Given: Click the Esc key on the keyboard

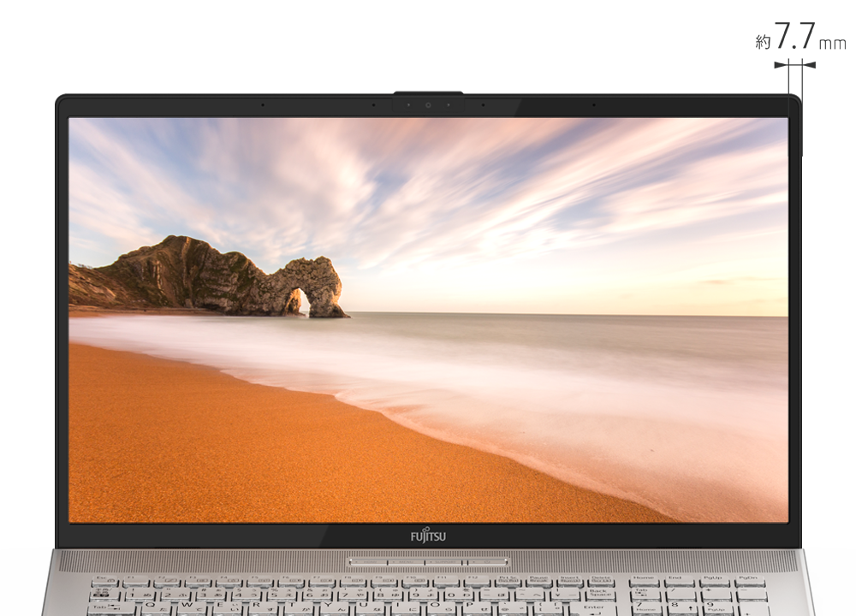Looking at the screenshot, I should coord(105,582).
